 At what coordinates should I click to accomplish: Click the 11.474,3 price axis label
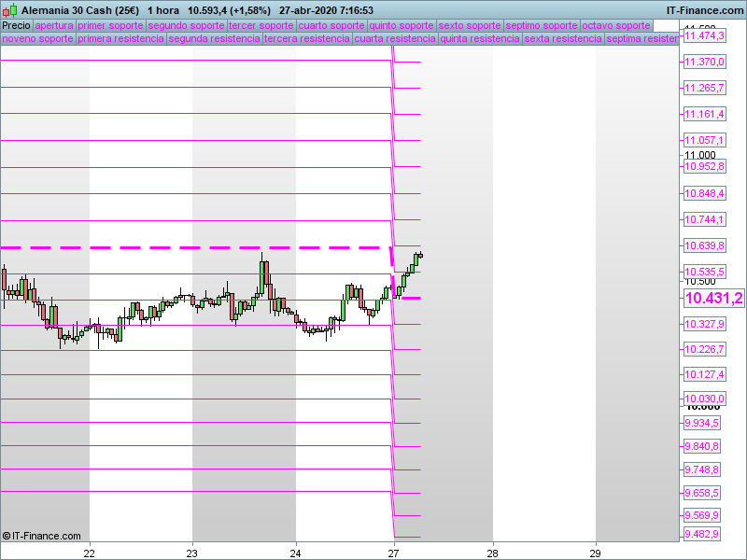pos(704,35)
